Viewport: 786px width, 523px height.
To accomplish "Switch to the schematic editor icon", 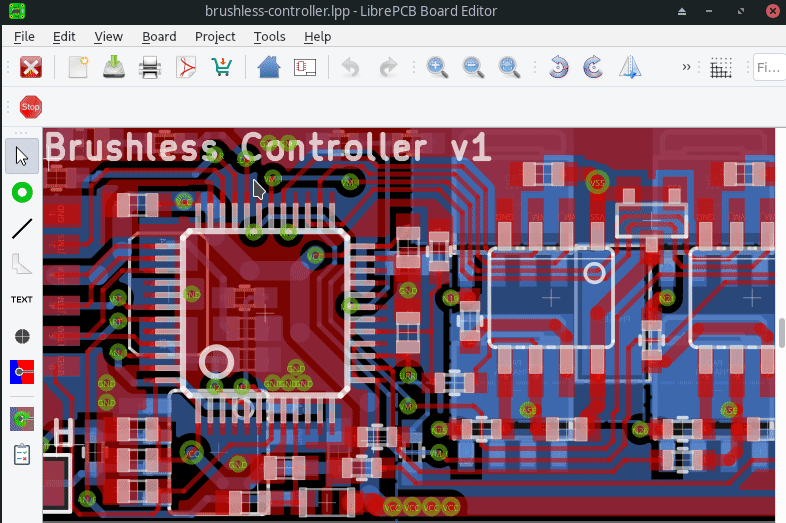I will (x=305, y=67).
